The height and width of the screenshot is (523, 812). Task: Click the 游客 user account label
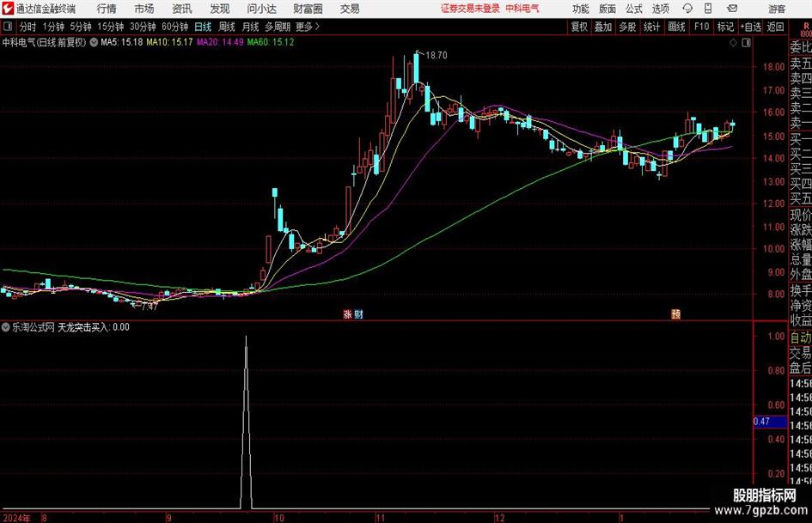click(x=776, y=9)
